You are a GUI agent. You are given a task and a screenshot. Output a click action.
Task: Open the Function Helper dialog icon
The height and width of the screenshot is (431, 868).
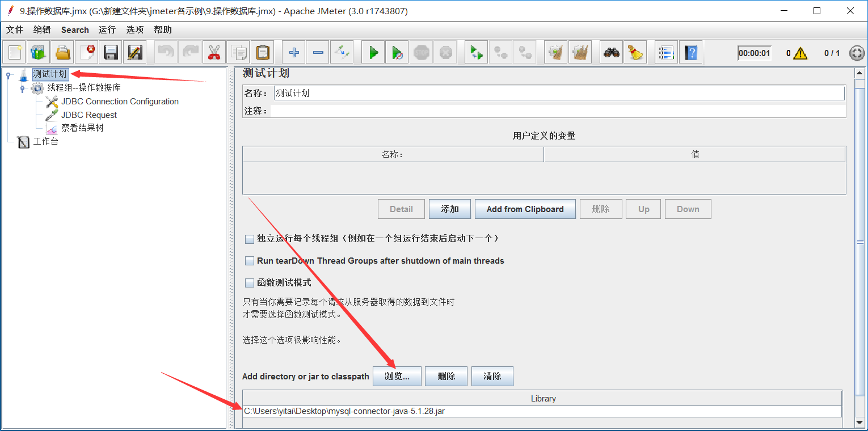coord(667,53)
